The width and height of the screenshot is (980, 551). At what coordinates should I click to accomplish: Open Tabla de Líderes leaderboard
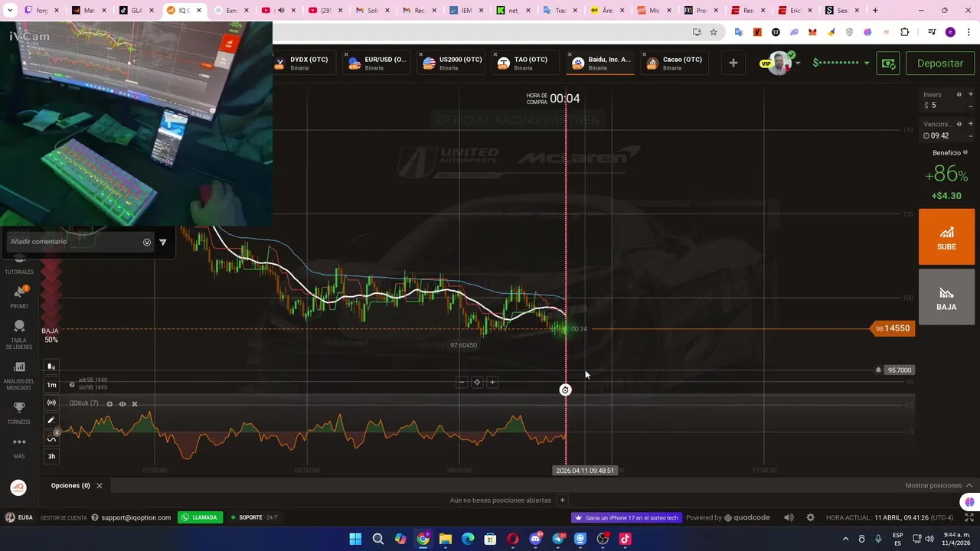pyautogui.click(x=19, y=334)
